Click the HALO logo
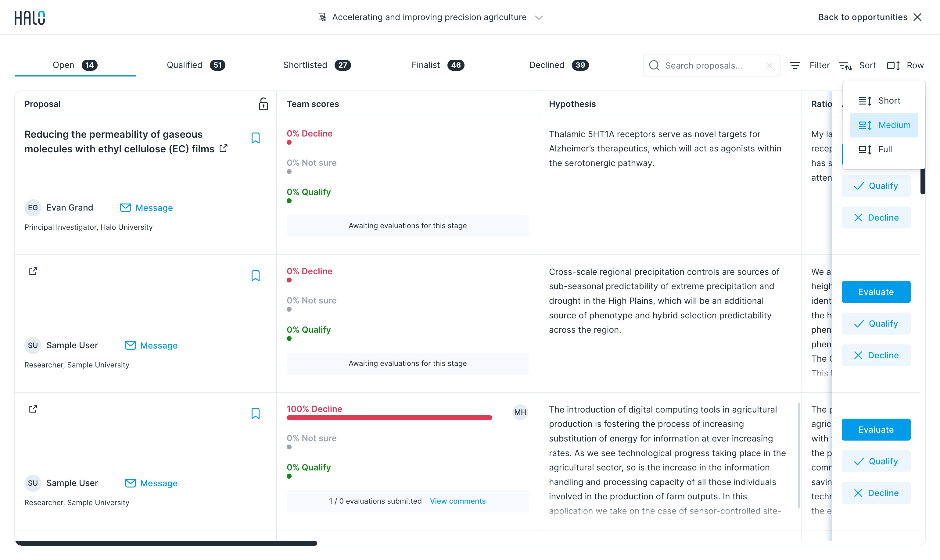 pyautogui.click(x=30, y=17)
